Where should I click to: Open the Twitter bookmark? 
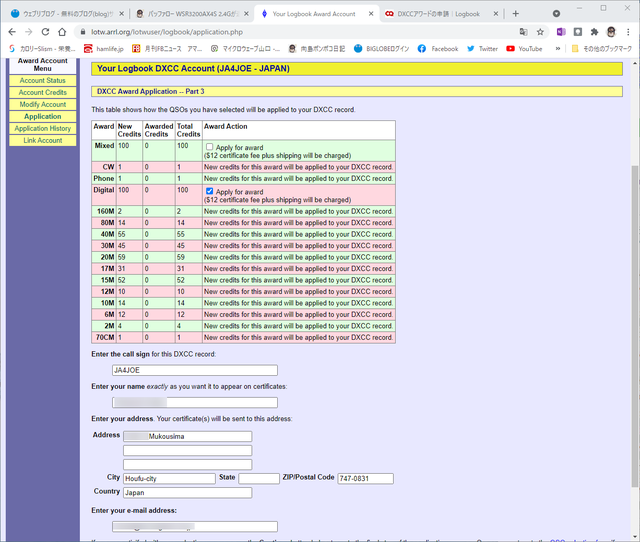pos(482,49)
